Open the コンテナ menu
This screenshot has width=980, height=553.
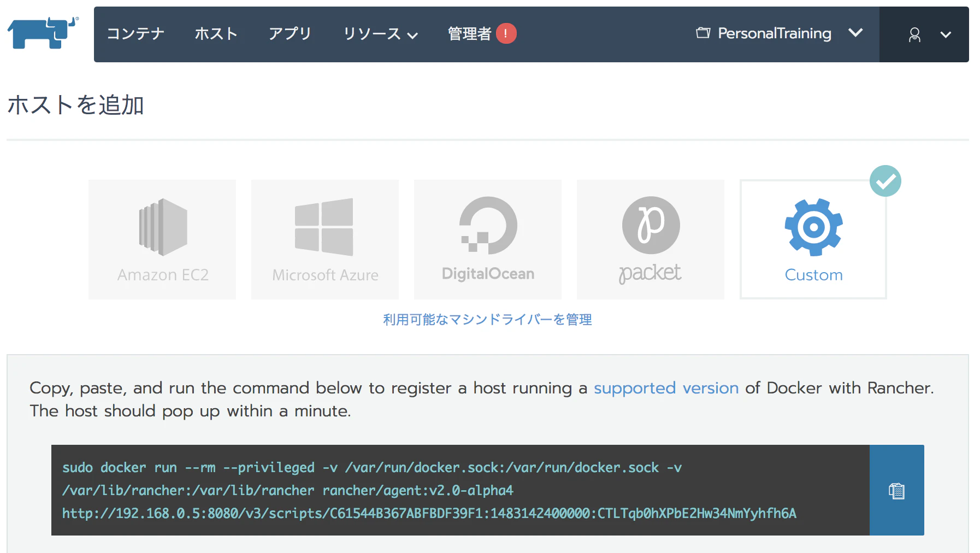(136, 34)
